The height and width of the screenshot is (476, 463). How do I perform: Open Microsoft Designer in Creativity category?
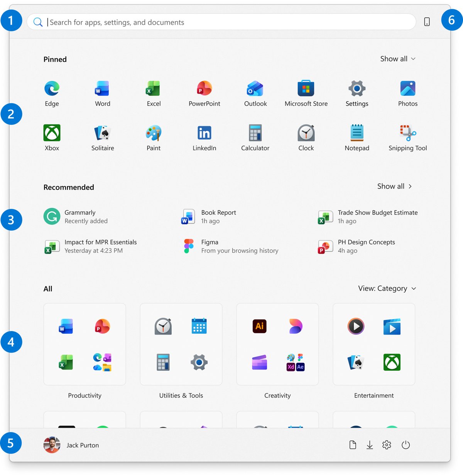(296, 326)
